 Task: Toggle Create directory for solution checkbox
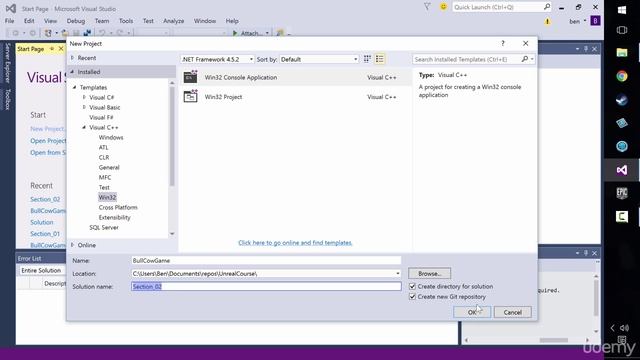click(412, 286)
